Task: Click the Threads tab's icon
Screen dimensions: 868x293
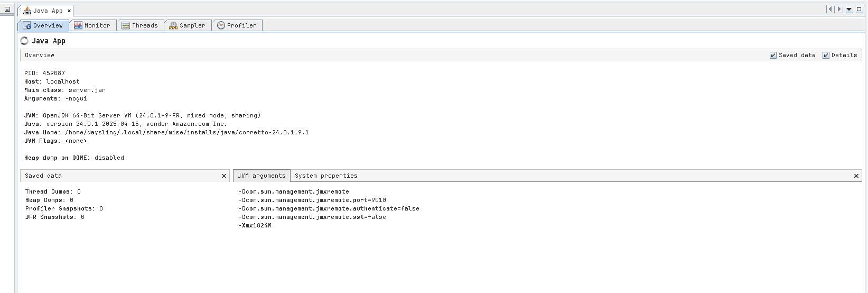Action: click(x=126, y=25)
